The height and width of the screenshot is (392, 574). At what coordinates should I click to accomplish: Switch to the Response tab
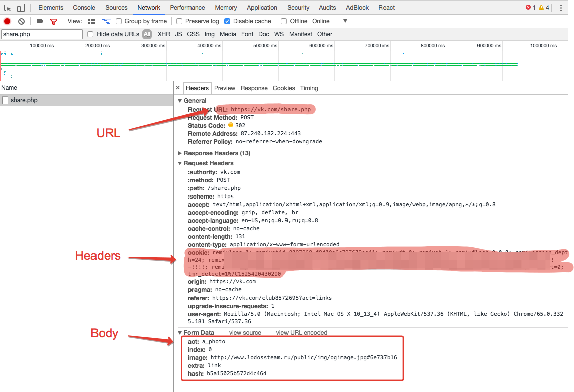coord(254,88)
